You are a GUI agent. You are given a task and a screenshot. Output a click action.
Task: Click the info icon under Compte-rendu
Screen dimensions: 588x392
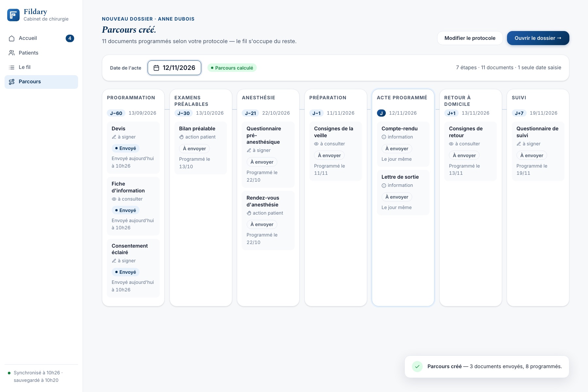384,137
